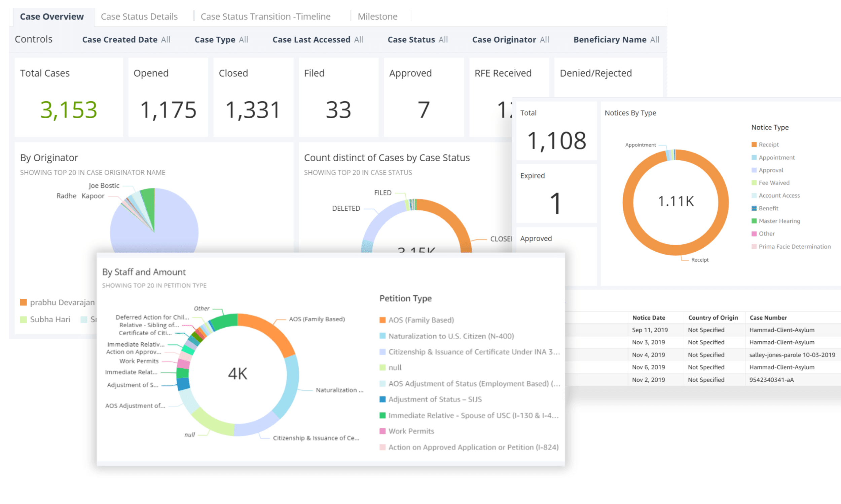Click the prabhu Devarajan legend swatch
The width and height of the screenshot is (841, 504).
point(24,302)
